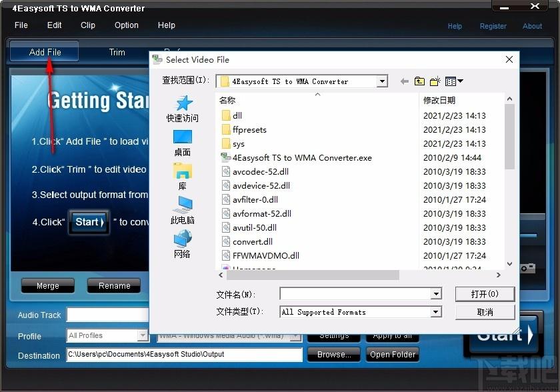Open the WMA output format dropdown arrow
Image resolution: width=560 pixels, height=392 pixels.
[296, 337]
